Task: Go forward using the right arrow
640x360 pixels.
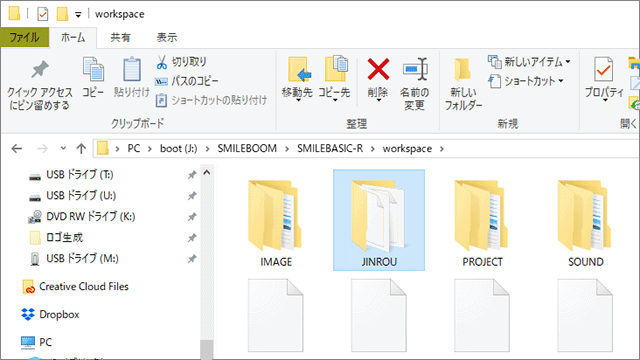Action: [x=42, y=149]
